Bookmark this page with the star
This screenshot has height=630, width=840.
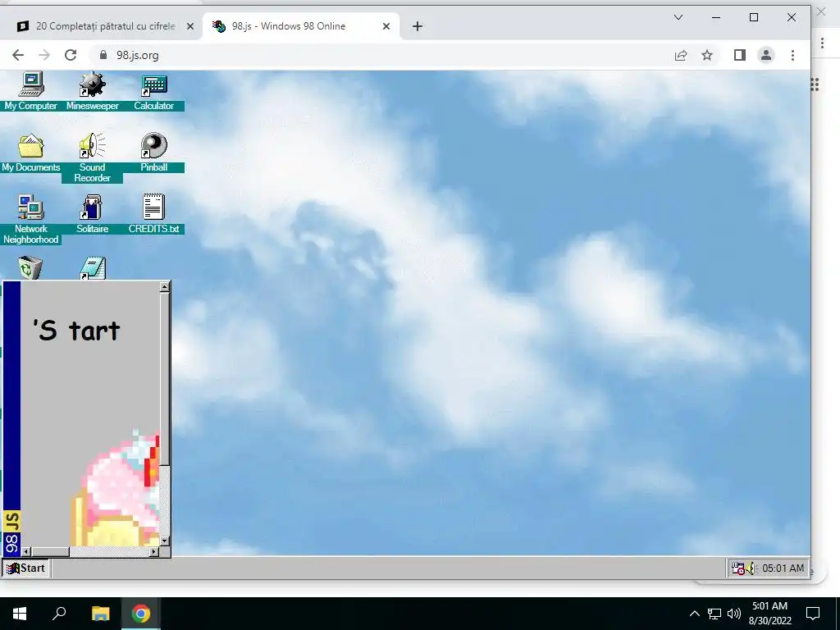tap(707, 55)
